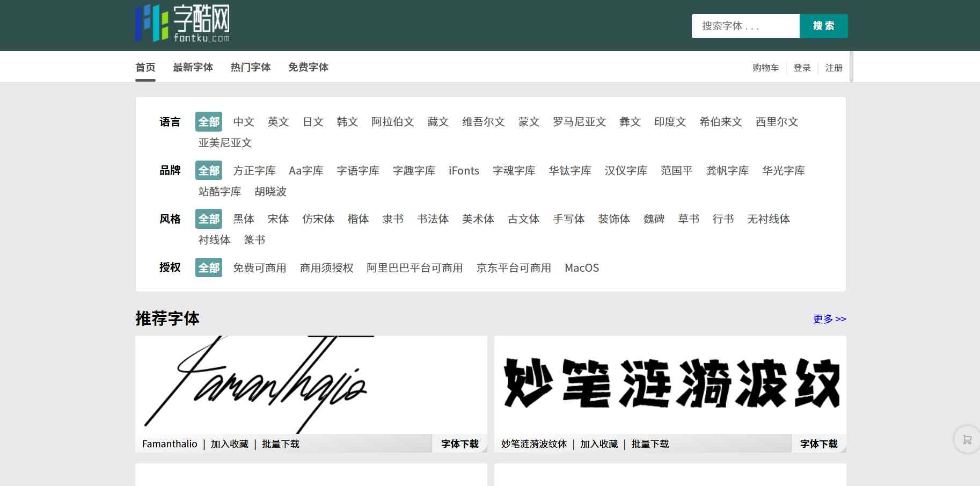The height and width of the screenshot is (486, 980).
Task: Switch to the 最新字体 tab
Action: 193,67
